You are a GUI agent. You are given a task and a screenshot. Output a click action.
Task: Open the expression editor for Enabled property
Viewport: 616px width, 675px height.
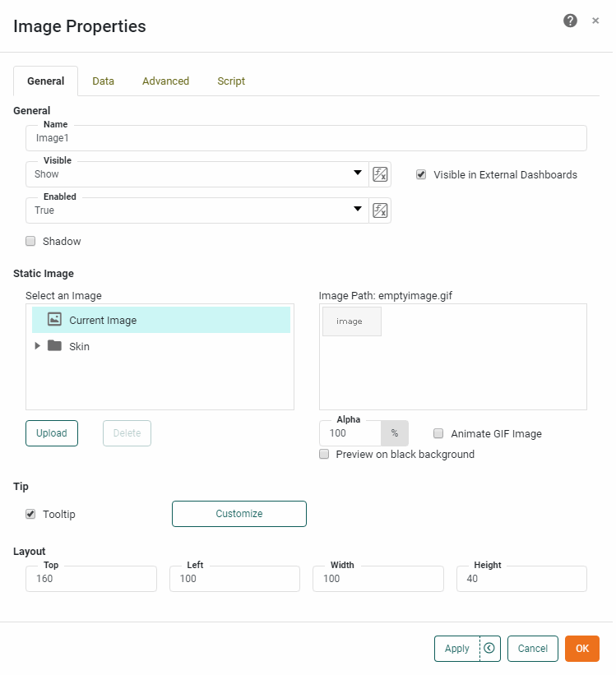(x=380, y=210)
